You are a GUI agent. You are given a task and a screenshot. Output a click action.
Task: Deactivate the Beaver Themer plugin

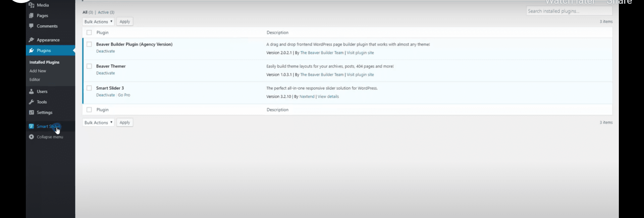[x=106, y=73]
